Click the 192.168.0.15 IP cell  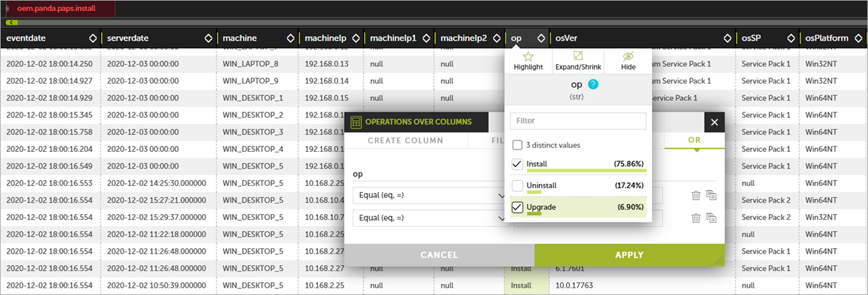(x=327, y=98)
